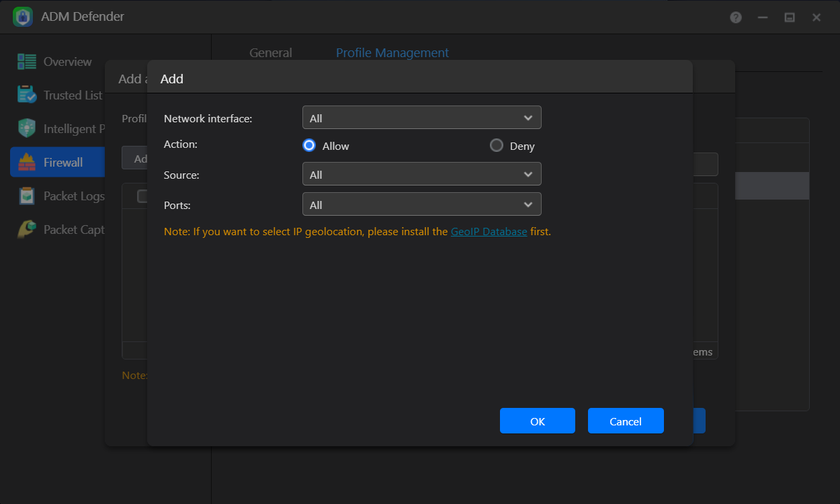Open Overview in the sidebar
Image resolution: width=840 pixels, height=504 pixels.
[57, 62]
